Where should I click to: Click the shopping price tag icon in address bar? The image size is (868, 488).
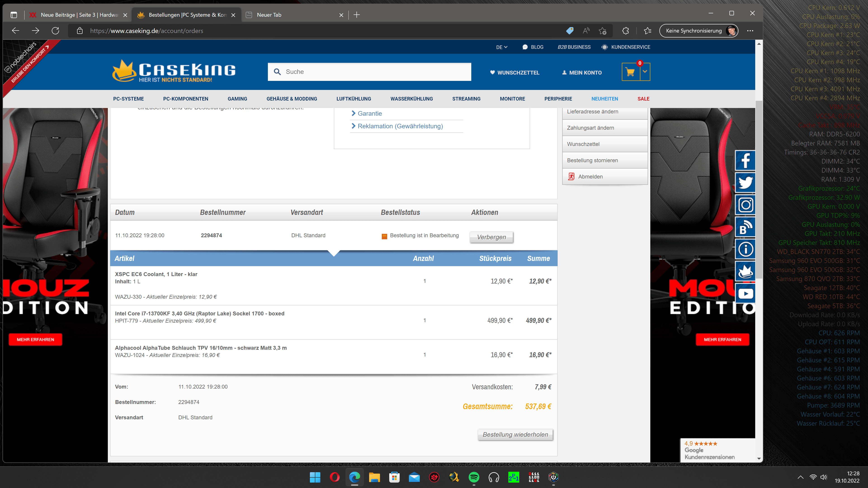(x=570, y=31)
